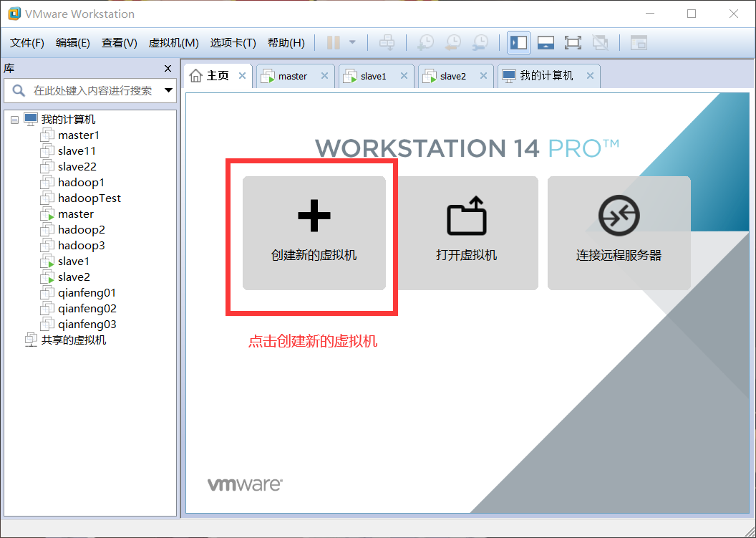756x538 pixels.
Task: Close the 主页 tab
Action: point(243,76)
